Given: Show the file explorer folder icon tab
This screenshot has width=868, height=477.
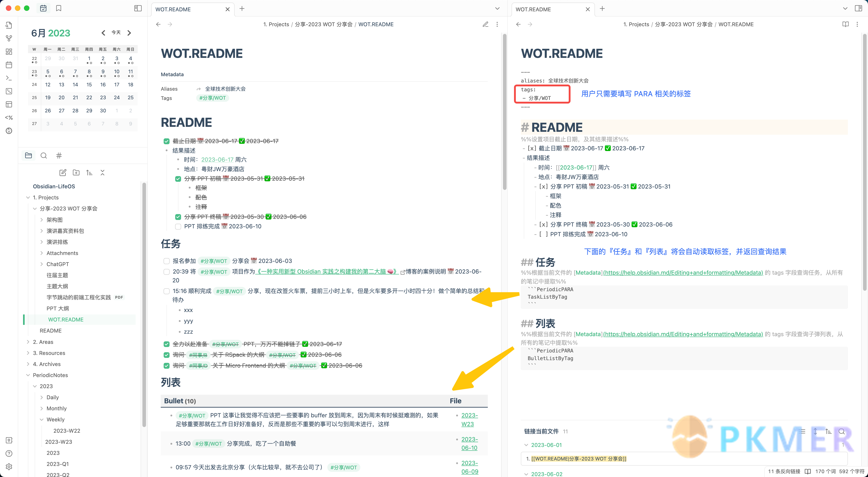Looking at the screenshot, I should tap(29, 155).
